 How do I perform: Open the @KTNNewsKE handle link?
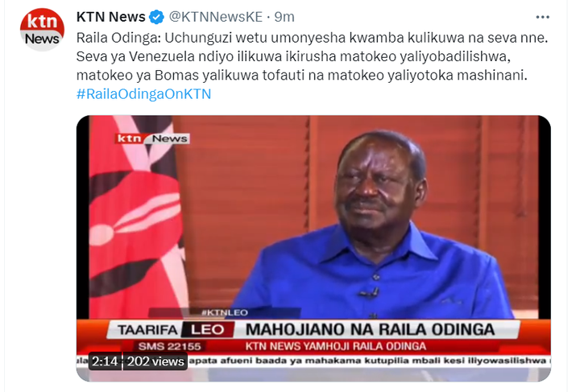click(216, 17)
